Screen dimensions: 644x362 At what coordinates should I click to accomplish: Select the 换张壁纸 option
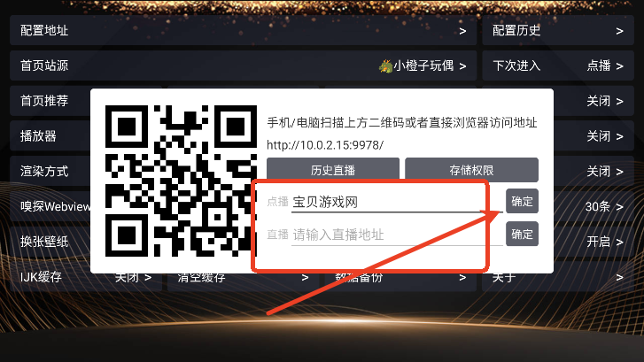coord(44,242)
